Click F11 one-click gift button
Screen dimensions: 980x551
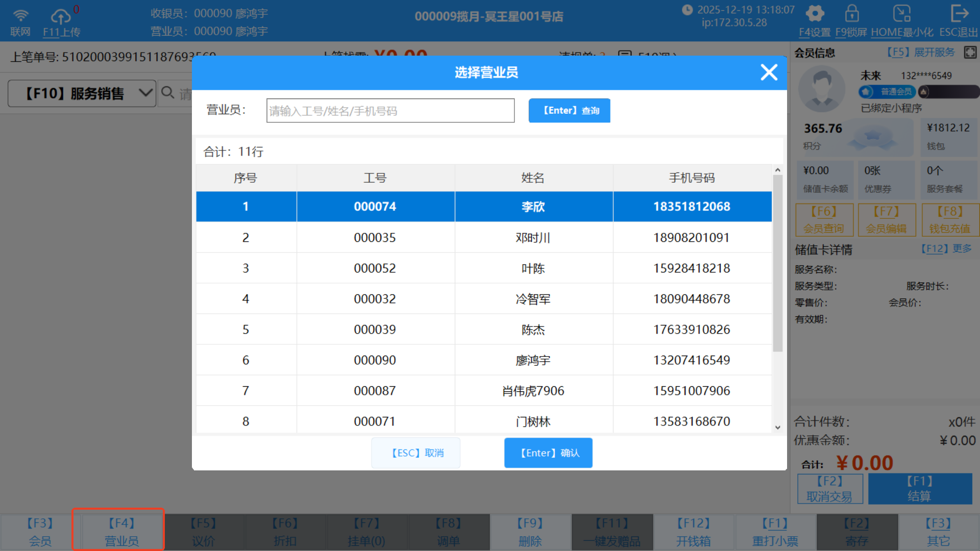tap(612, 532)
